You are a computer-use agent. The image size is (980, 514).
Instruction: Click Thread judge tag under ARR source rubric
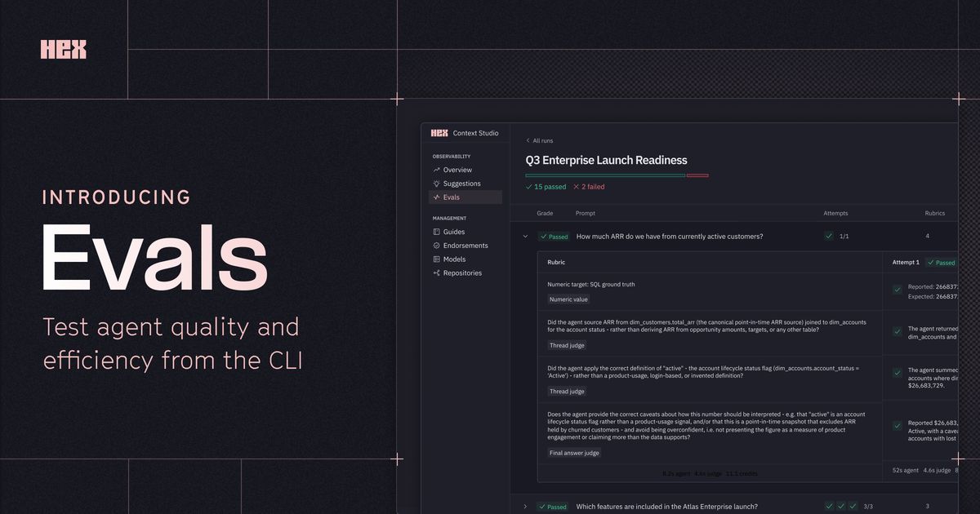(567, 345)
